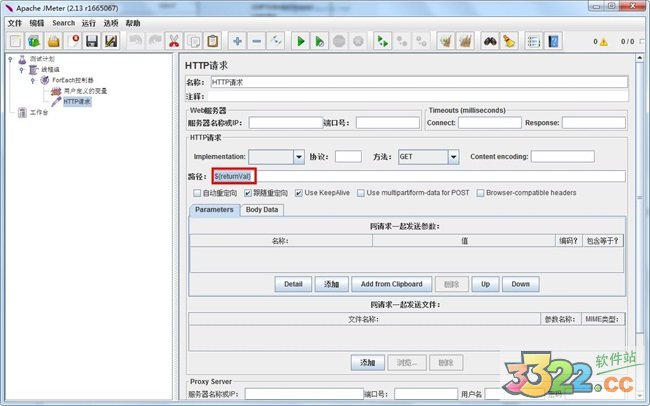Click the Clear All brooms icon

(x=465, y=41)
